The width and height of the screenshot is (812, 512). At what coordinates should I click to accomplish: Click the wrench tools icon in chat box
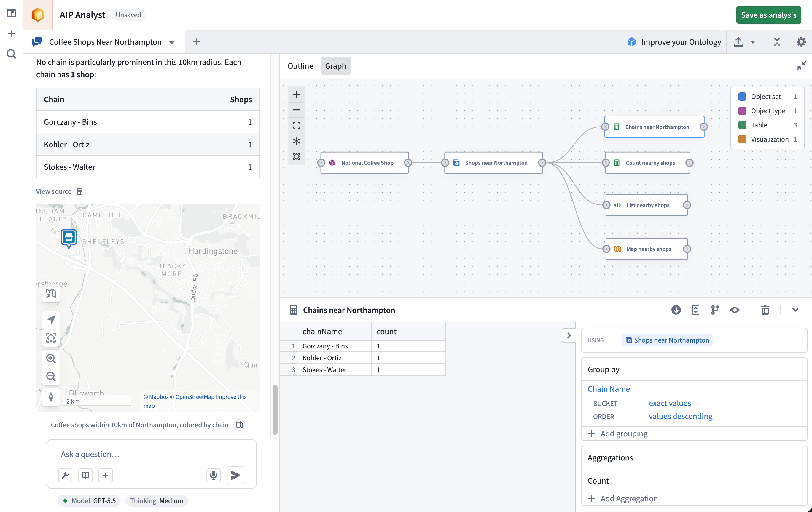pyautogui.click(x=66, y=475)
